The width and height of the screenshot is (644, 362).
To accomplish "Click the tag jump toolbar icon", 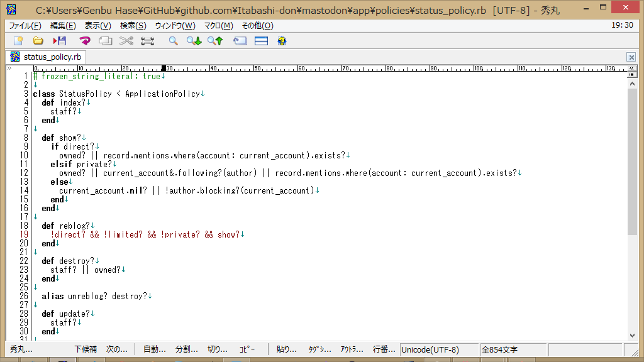I will pos(240,41).
